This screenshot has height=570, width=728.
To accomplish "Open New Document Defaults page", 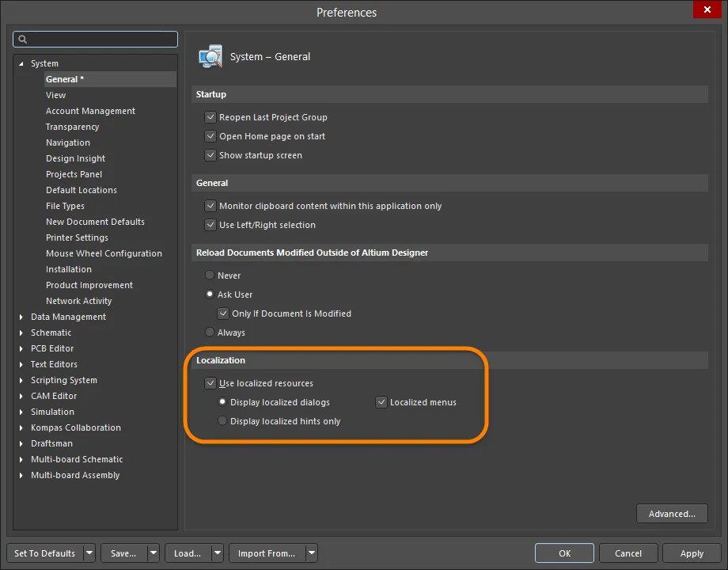I will [95, 222].
